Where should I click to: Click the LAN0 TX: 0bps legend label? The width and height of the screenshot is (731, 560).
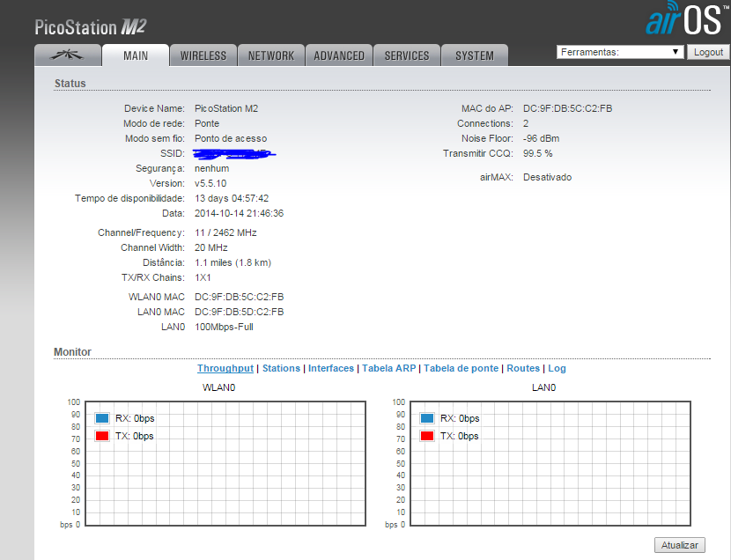[459, 436]
